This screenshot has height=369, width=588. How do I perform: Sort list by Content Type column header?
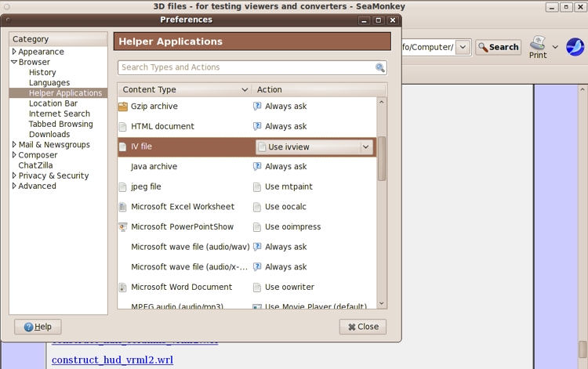(x=183, y=90)
